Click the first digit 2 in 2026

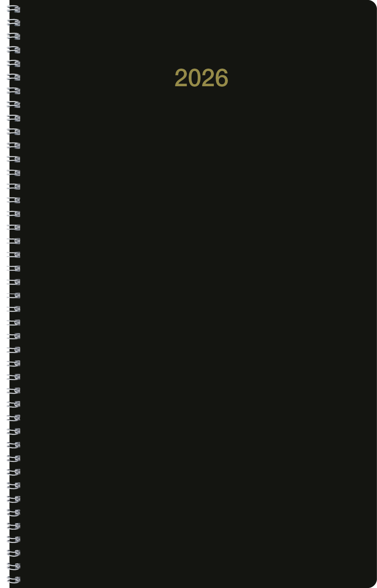pos(181,78)
